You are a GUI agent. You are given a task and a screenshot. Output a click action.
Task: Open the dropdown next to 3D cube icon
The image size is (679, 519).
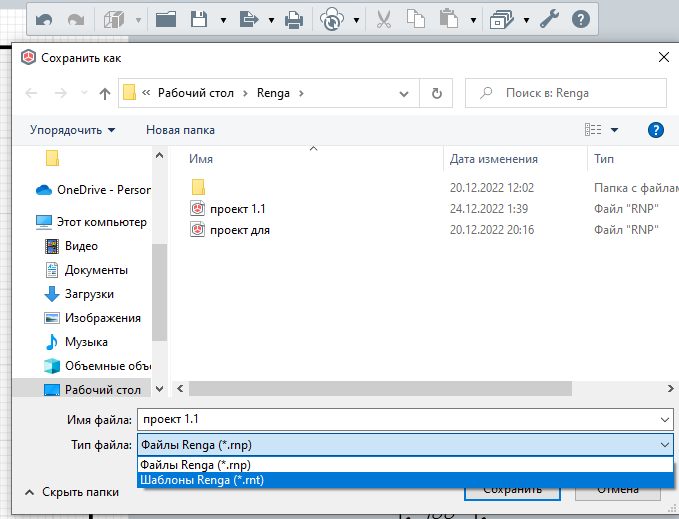pyautogui.click(x=138, y=20)
